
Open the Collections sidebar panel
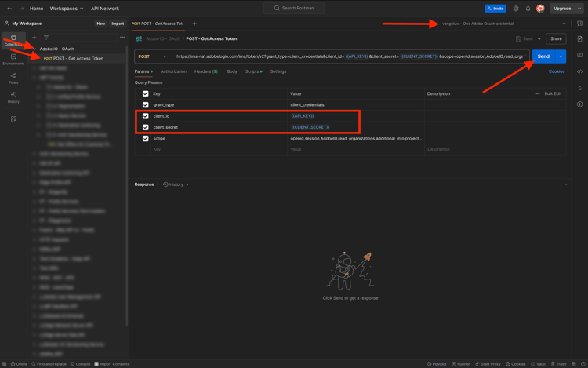[x=13, y=40]
